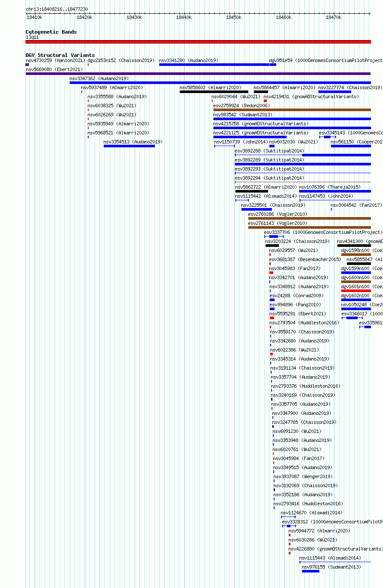
Task: Open nsv5968521 (Almarri2020) label
Action: click(x=118, y=133)
